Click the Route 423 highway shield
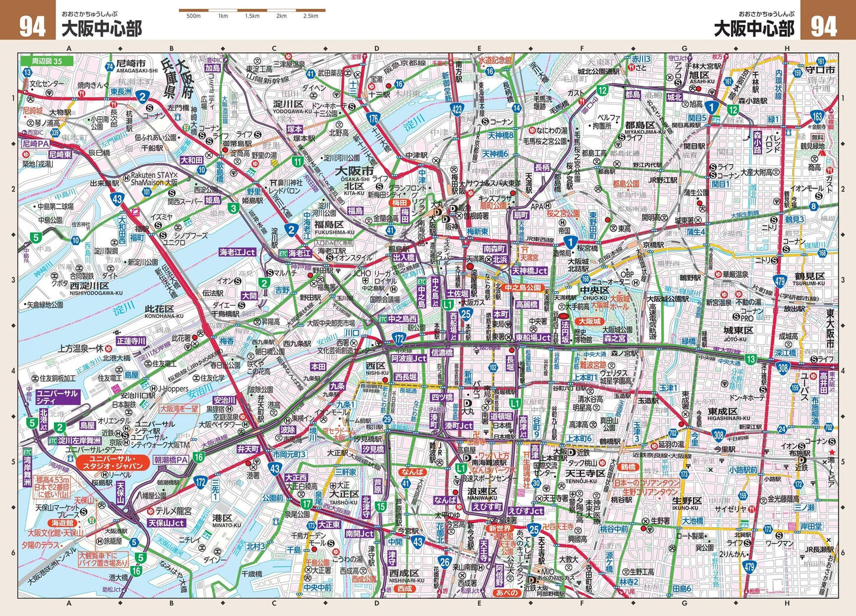 click(x=456, y=109)
